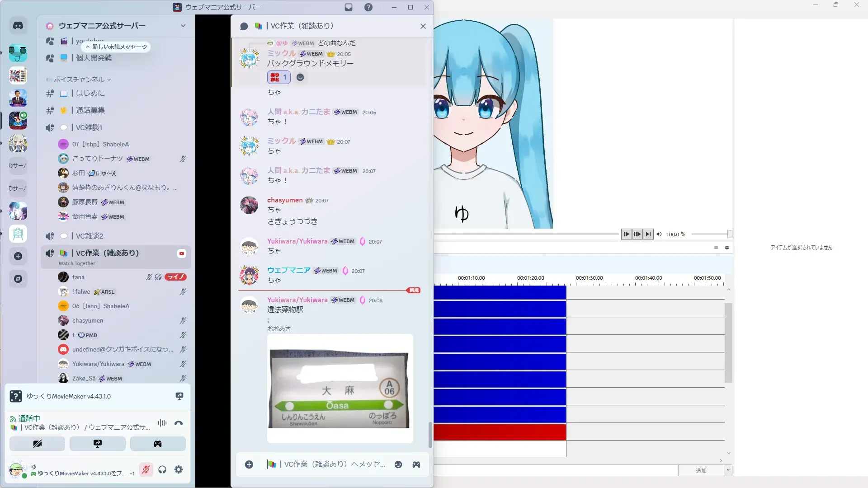
Task: Select the はじめに text channel
Action: 90,93
